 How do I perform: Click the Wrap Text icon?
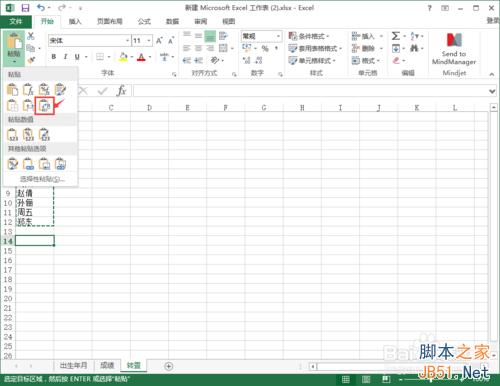(x=223, y=36)
